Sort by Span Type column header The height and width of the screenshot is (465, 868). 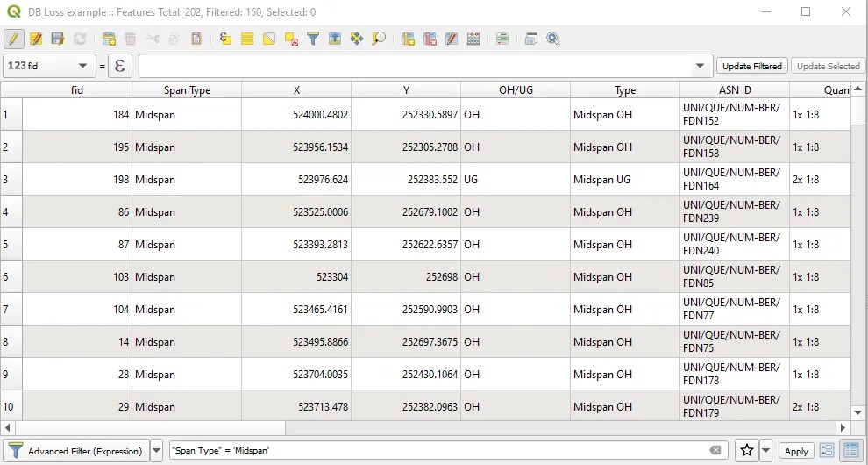pos(187,89)
